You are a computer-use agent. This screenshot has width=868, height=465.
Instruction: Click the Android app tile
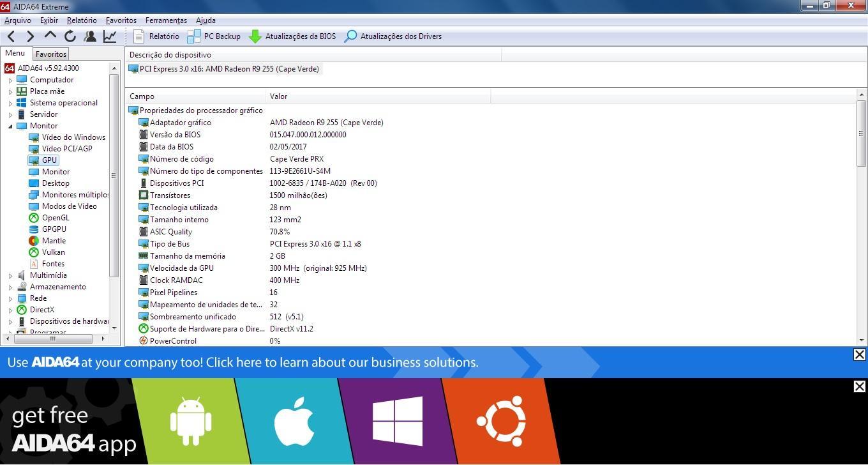click(191, 422)
